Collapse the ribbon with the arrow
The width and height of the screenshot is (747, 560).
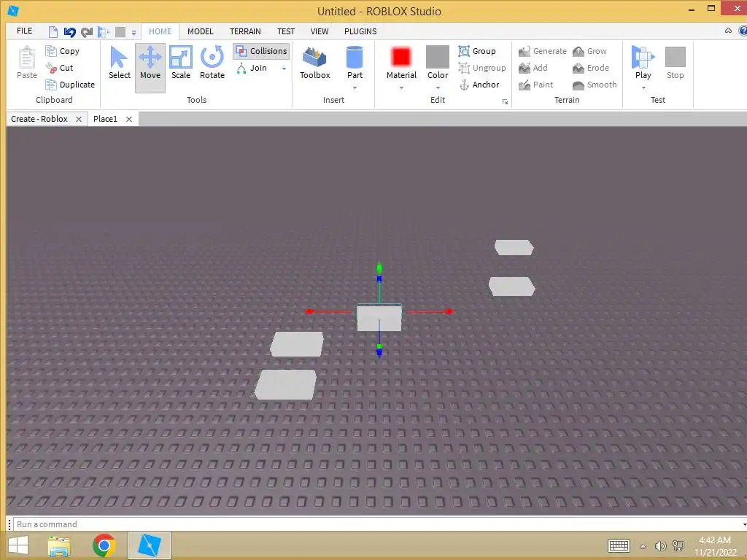[728, 31]
